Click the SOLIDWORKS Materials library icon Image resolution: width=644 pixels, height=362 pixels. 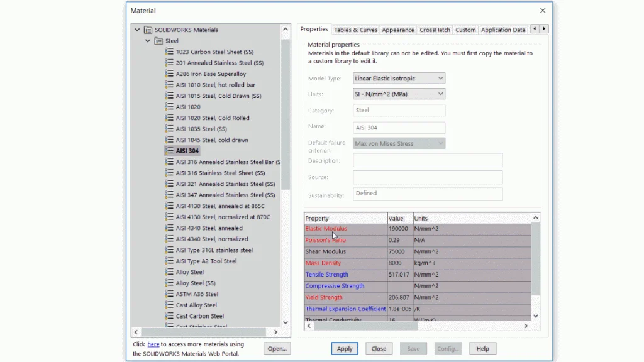click(x=148, y=30)
